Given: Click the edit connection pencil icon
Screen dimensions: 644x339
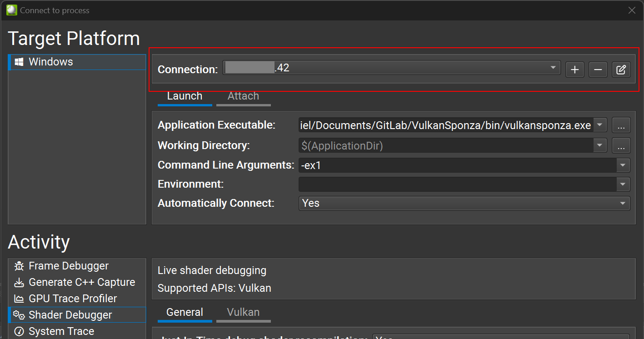Looking at the screenshot, I should pos(621,69).
